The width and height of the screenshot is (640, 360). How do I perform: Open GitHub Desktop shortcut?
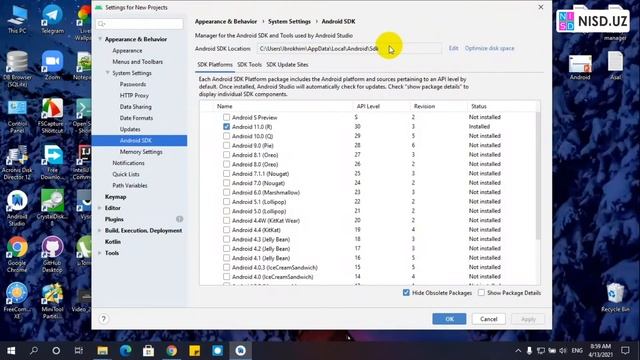coord(52,255)
